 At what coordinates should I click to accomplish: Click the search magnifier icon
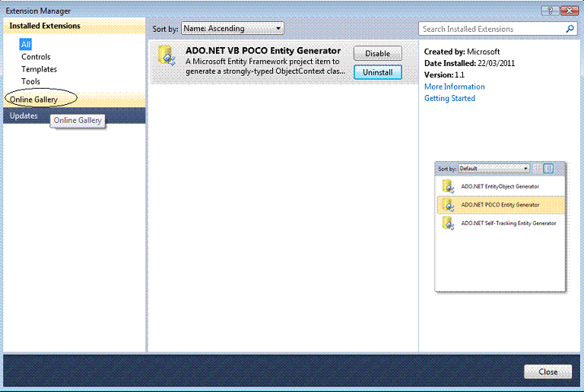(x=570, y=29)
